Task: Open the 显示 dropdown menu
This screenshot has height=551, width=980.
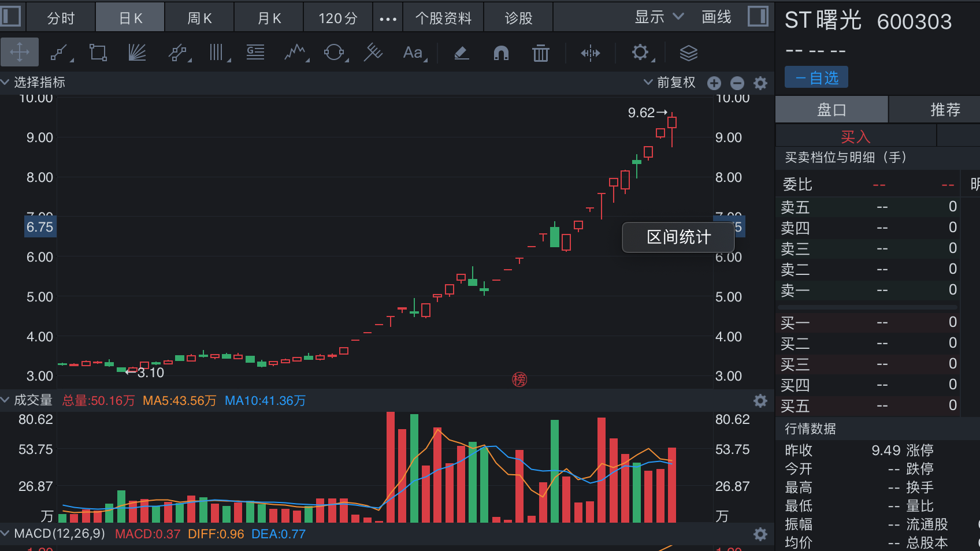Action: click(659, 17)
